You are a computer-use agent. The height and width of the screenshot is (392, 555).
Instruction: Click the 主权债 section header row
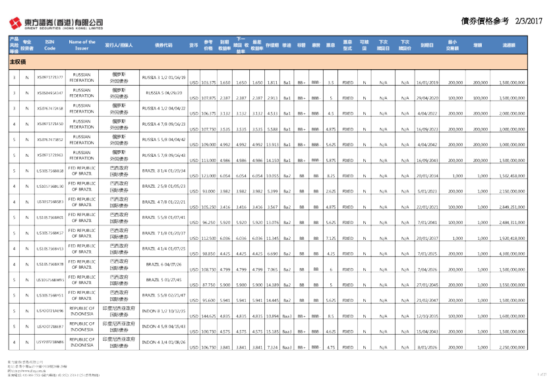pyautogui.click(x=18, y=61)
